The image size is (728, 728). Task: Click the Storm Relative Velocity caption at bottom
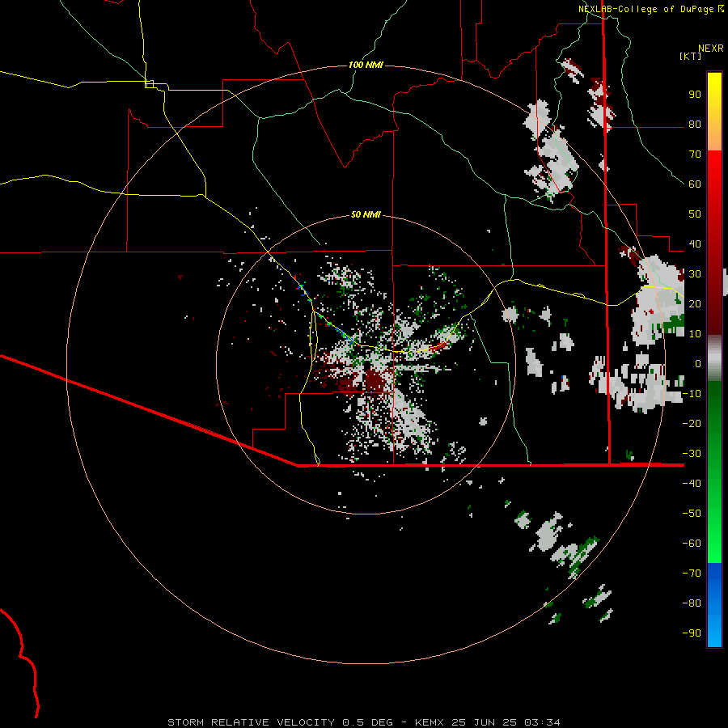[364, 722]
